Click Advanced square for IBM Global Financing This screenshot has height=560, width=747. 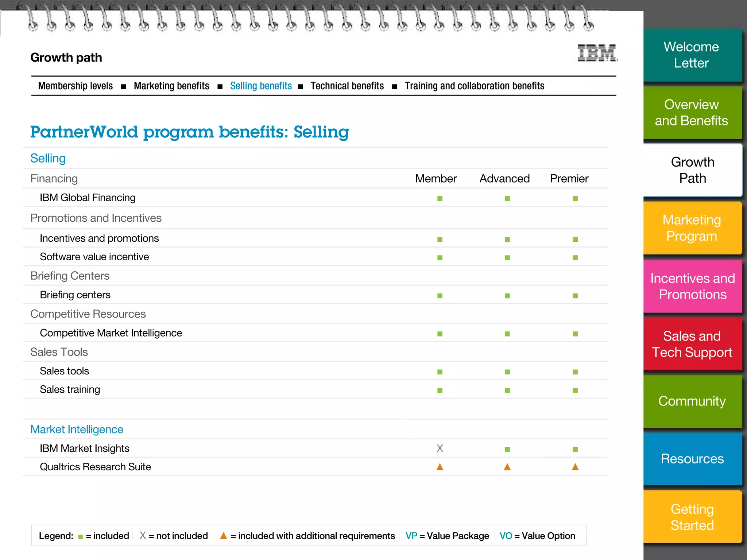click(507, 199)
